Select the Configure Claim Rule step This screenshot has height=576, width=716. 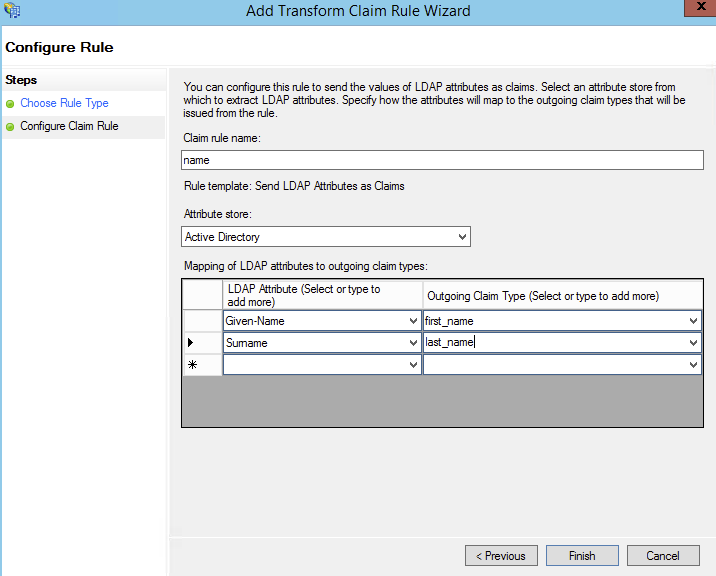tap(69, 127)
